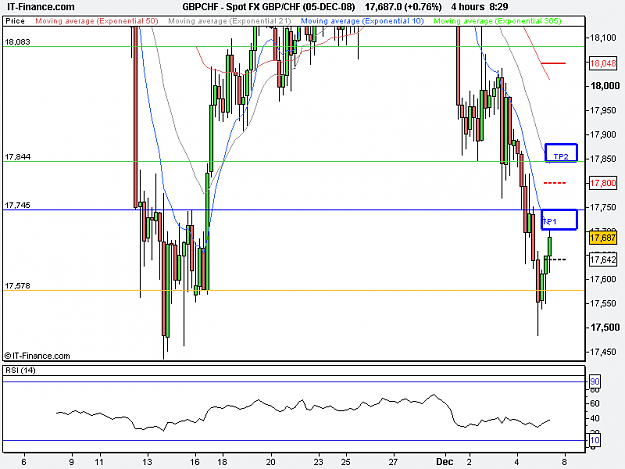Click the red 18,048 price tag
625x469 pixels.
[x=603, y=63]
